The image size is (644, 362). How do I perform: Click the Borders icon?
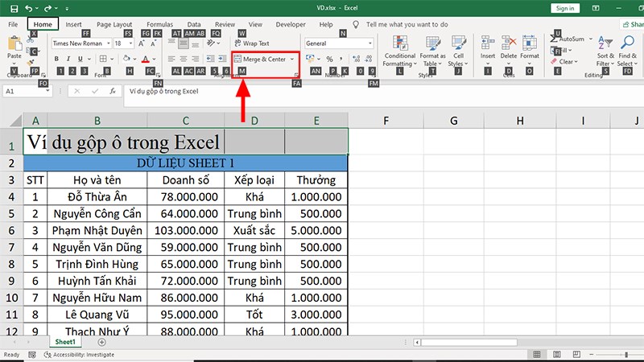103,59
